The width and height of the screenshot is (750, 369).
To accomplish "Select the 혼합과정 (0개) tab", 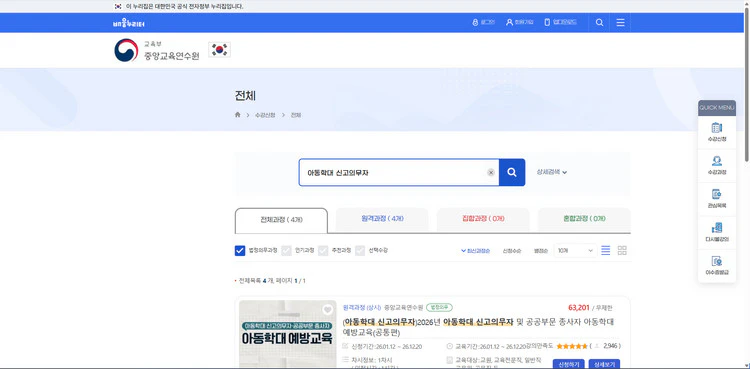I will tap(584, 219).
